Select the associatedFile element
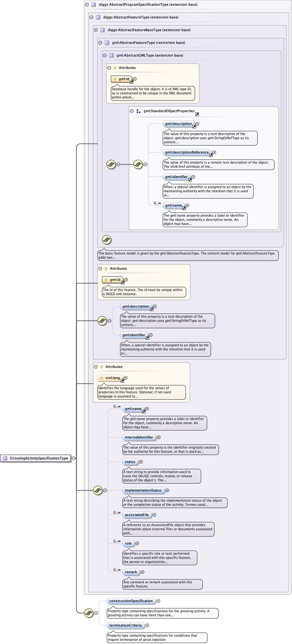Image resolution: width=292 pixels, height=644 pixels. click(137, 515)
